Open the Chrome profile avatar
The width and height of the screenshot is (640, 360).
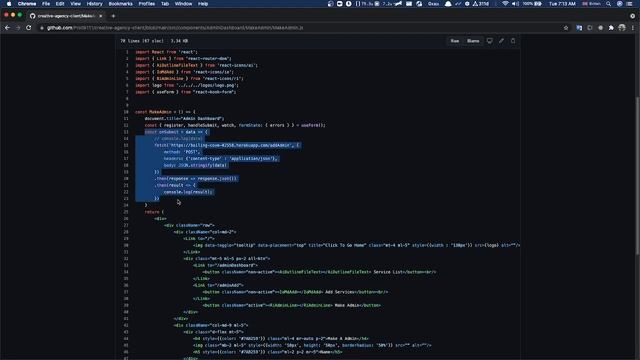pyautogui.click(x=622, y=28)
